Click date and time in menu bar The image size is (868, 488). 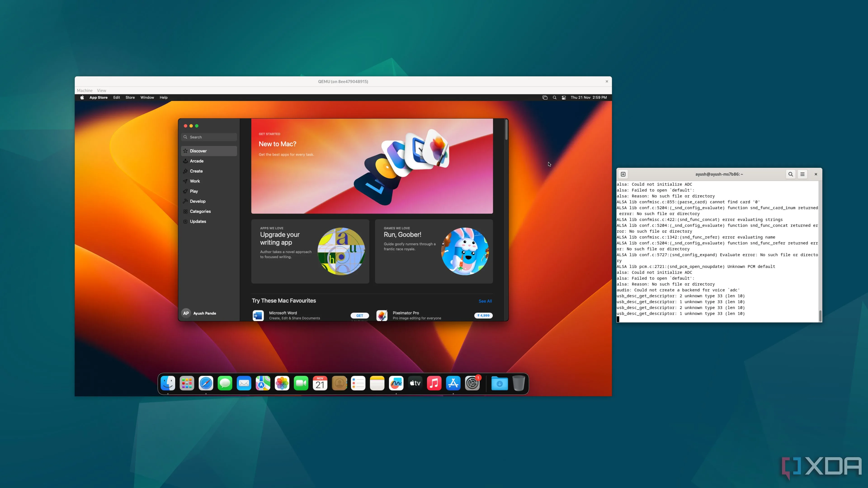(588, 98)
